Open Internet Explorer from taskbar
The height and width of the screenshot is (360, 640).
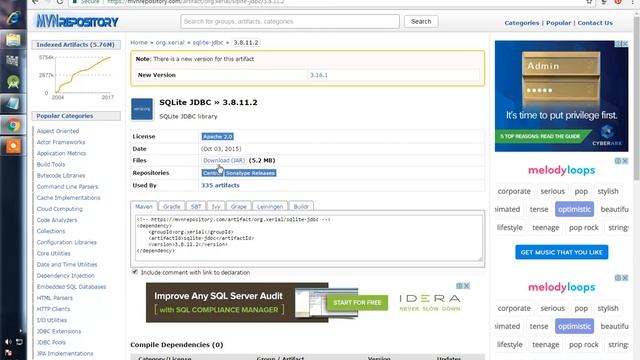click(13, 18)
